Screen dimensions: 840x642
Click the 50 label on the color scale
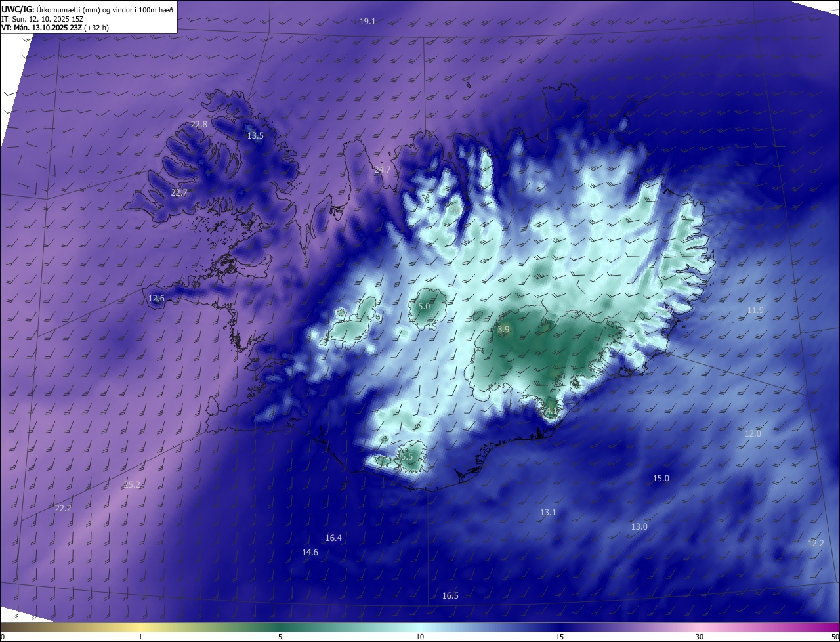834,637
